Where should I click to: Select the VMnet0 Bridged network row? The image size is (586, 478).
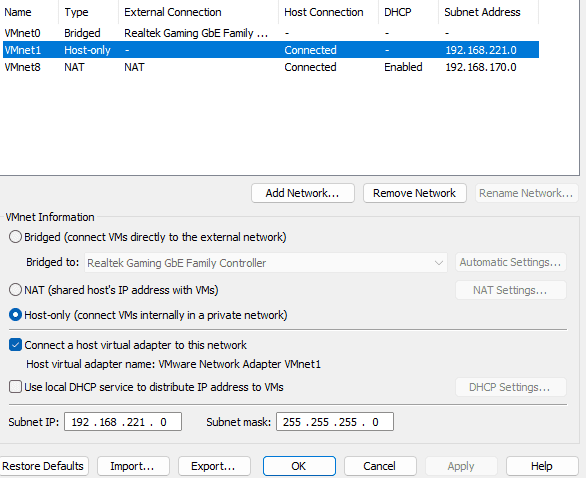pyautogui.click(x=271, y=33)
